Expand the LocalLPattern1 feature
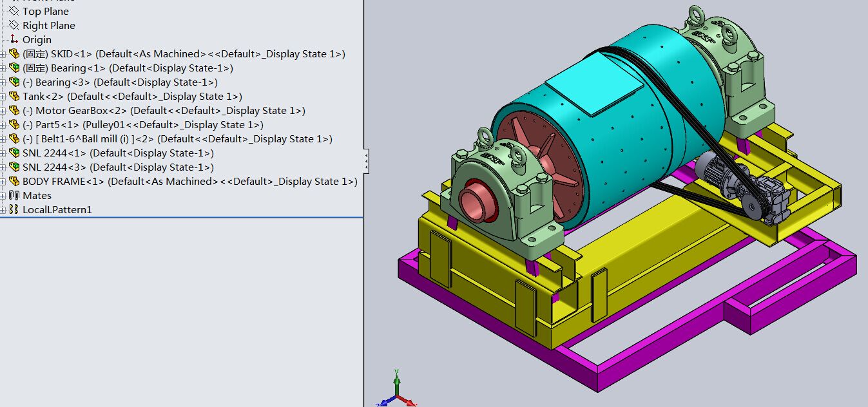The width and height of the screenshot is (868, 407). coord(3,210)
